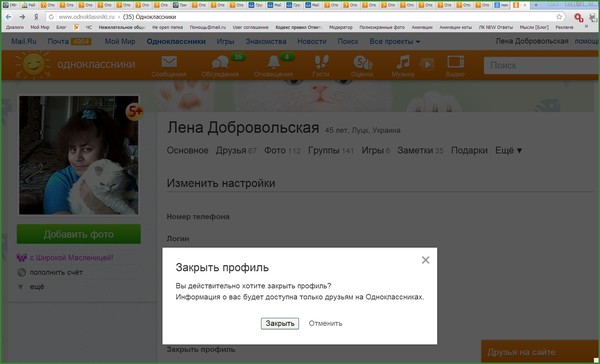Expand the Ещё profile menu
Image resolution: width=600 pixels, height=364 pixels.
pyautogui.click(x=509, y=150)
